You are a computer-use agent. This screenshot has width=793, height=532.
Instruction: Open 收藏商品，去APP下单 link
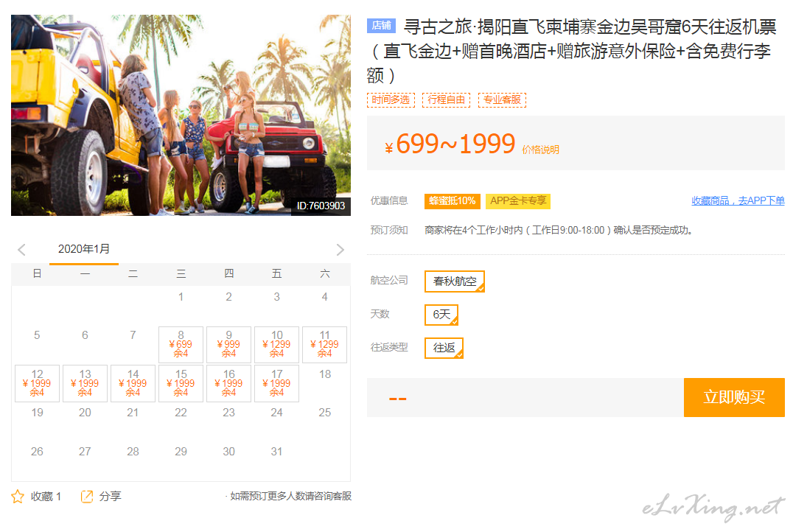tap(738, 200)
